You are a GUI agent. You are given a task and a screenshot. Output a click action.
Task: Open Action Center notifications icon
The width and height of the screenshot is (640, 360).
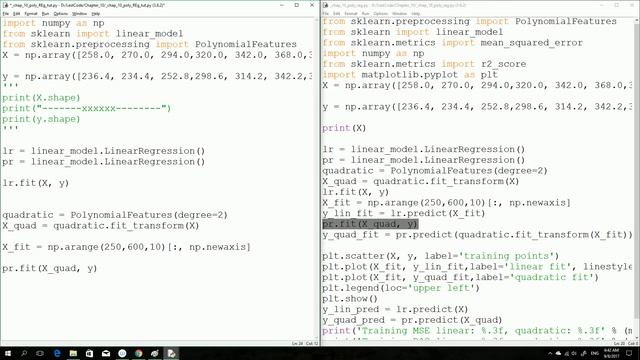[629, 353]
